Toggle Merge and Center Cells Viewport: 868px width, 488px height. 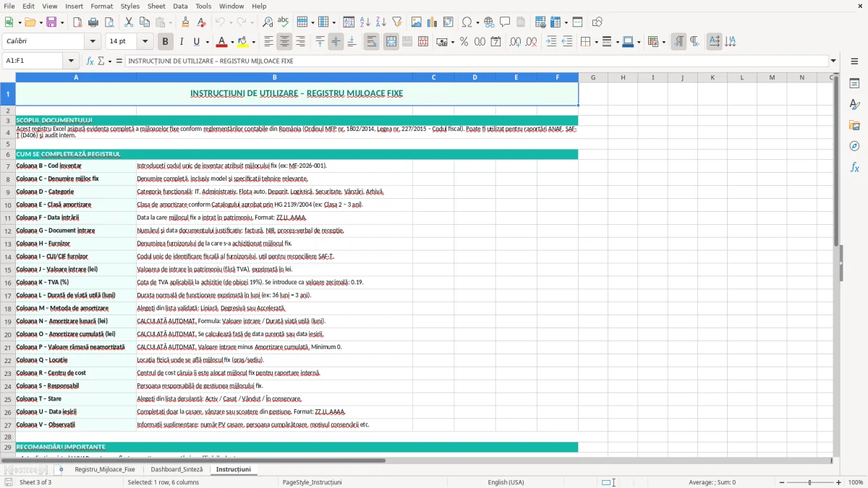click(391, 42)
